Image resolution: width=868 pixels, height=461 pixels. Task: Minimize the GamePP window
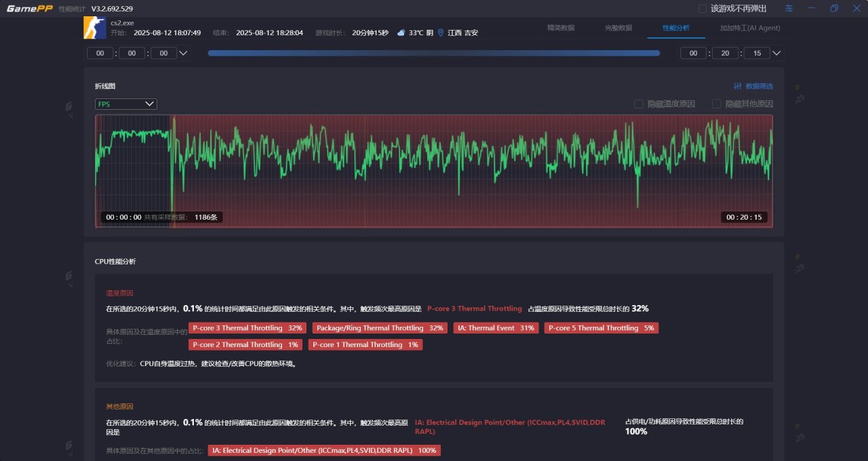pyautogui.click(x=812, y=9)
